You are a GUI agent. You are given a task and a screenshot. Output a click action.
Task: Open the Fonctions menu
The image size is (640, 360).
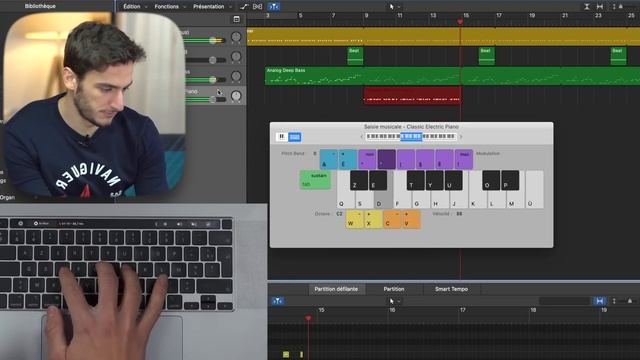click(167, 7)
